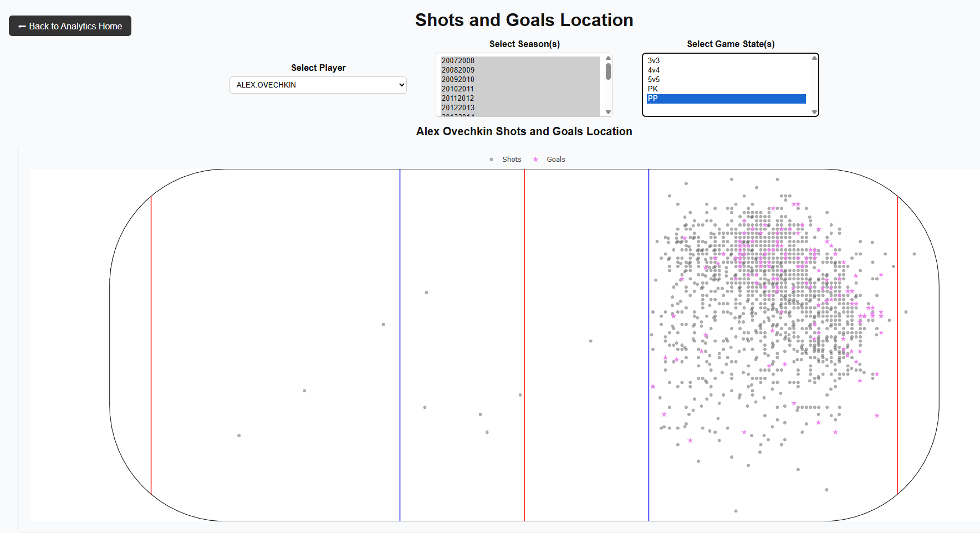Viewport: 980px width, 533px height.
Task: Click the pink Goals legend star
Action: [x=535, y=160]
